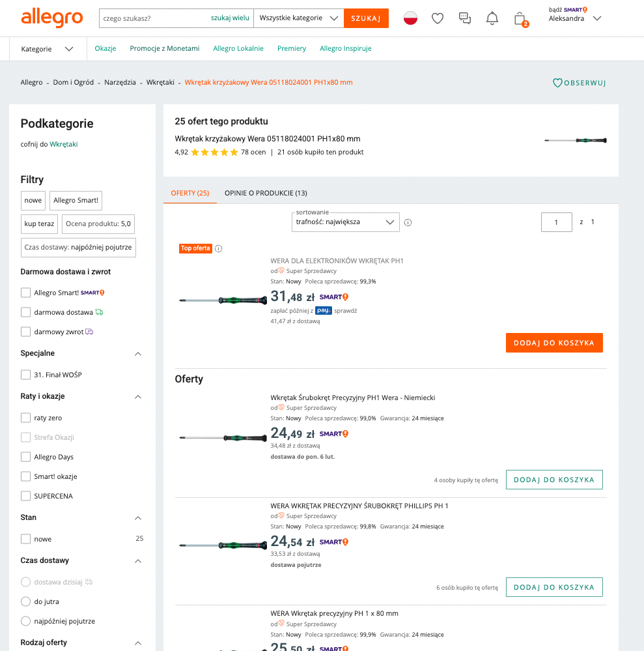Add the 24,54 zł offer to cart
This screenshot has width=644, height=651.
tap(554, 587)
